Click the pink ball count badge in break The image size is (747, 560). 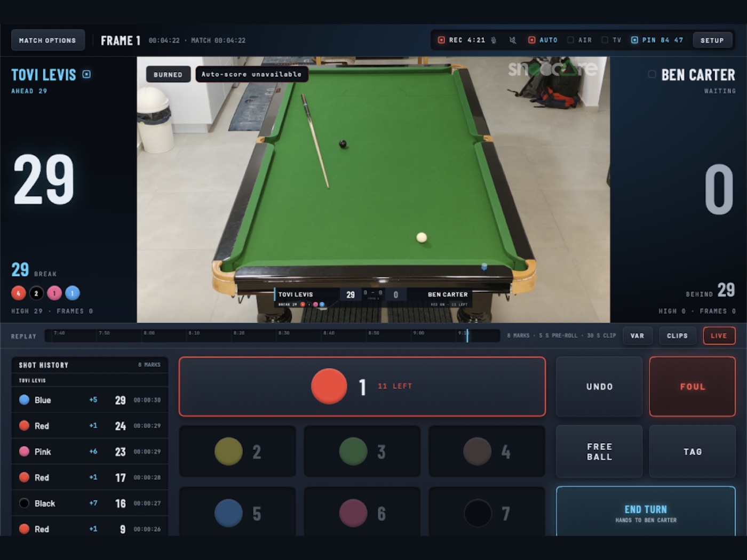(54, 293)
